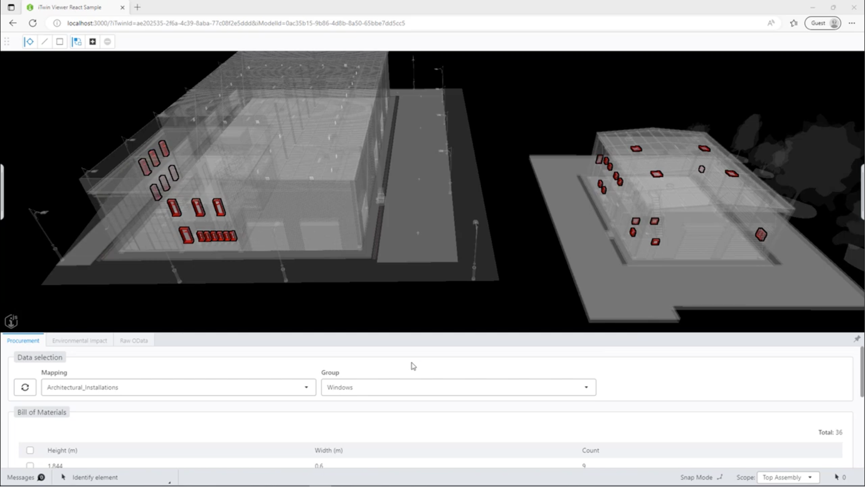The height and width of the screenshot is (489, 868).
Task: Click the iTwin logo in viewport corner
Action: click(10, 321)
